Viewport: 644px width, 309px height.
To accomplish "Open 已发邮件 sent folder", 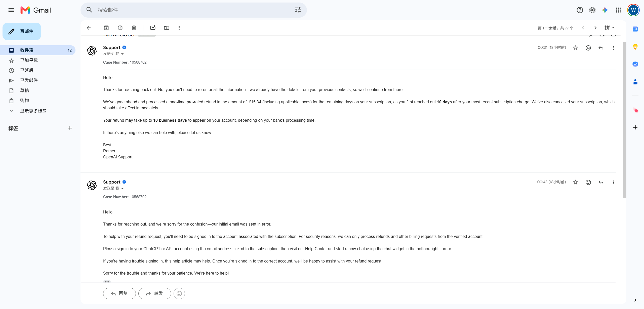I will tap(38, 80).
